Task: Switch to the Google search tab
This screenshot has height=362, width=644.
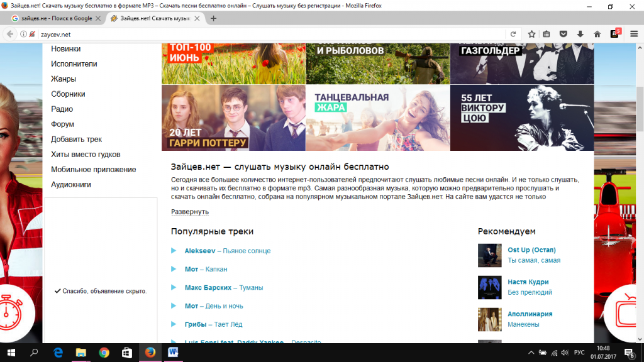Action: 53,18
